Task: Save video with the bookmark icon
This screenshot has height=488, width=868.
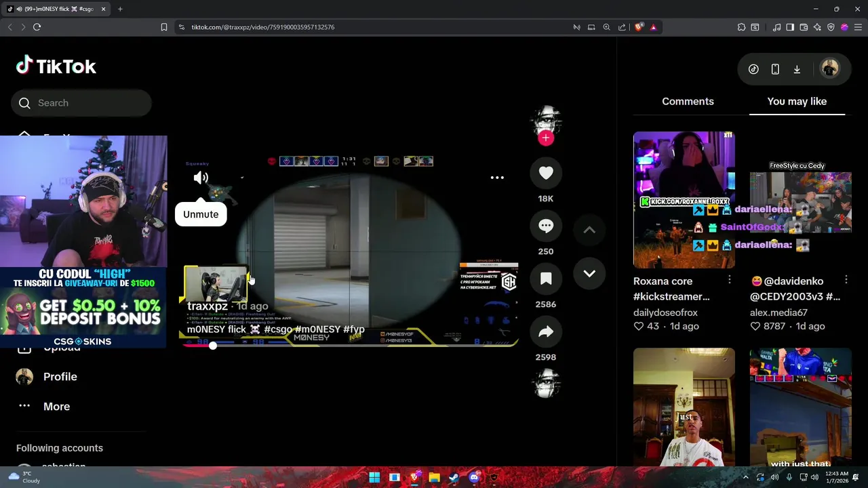Action: click(x=546, y=279)
